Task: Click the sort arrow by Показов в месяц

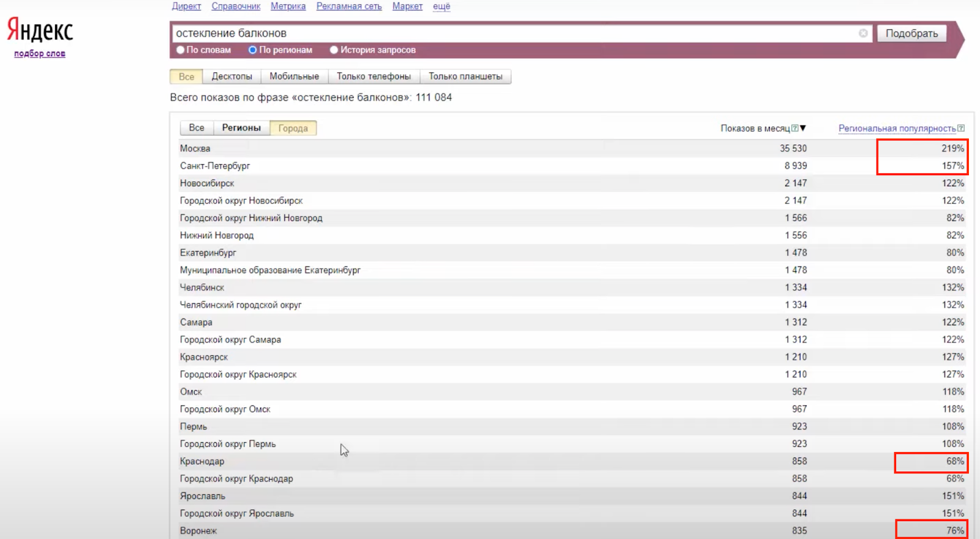Action: pos(803,128)
